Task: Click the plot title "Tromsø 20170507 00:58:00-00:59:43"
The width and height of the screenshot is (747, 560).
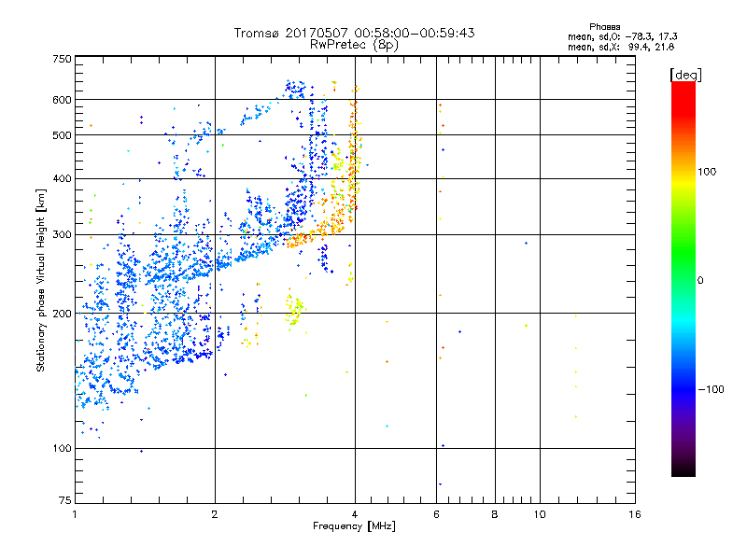Action: click(x=354, y=33)
